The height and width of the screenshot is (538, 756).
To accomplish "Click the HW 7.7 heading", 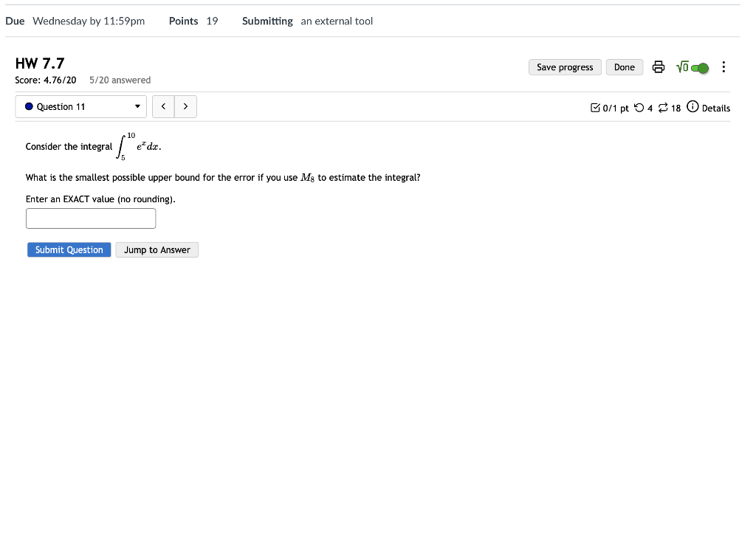I will pyautogui.click(x=40, y=63).
